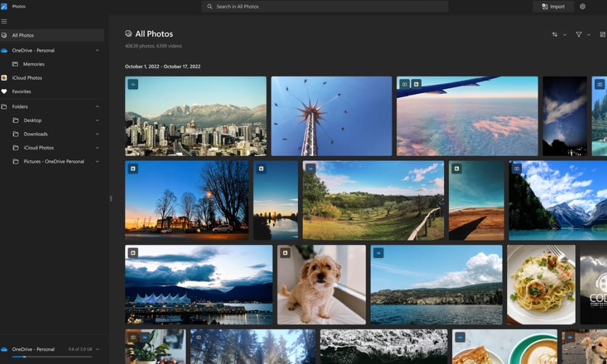This screenshot has height=364, width=607.
Task: Click the Photos app logo icon
Action: 4,6
